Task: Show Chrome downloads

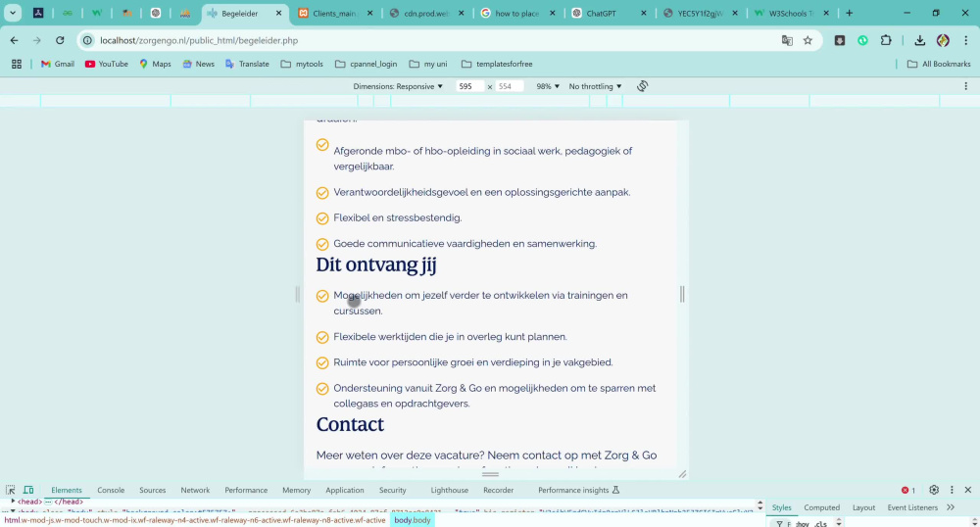Action: point(919,40)
